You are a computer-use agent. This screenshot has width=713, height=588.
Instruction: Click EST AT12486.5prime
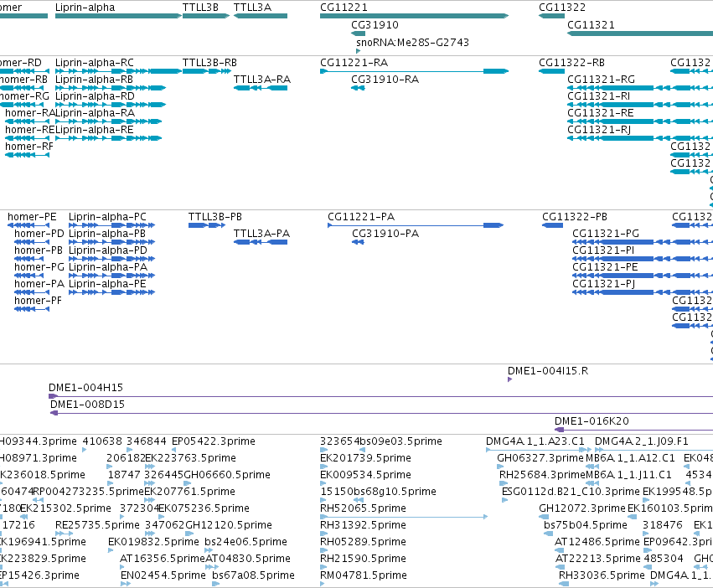[x=560, y=550]
